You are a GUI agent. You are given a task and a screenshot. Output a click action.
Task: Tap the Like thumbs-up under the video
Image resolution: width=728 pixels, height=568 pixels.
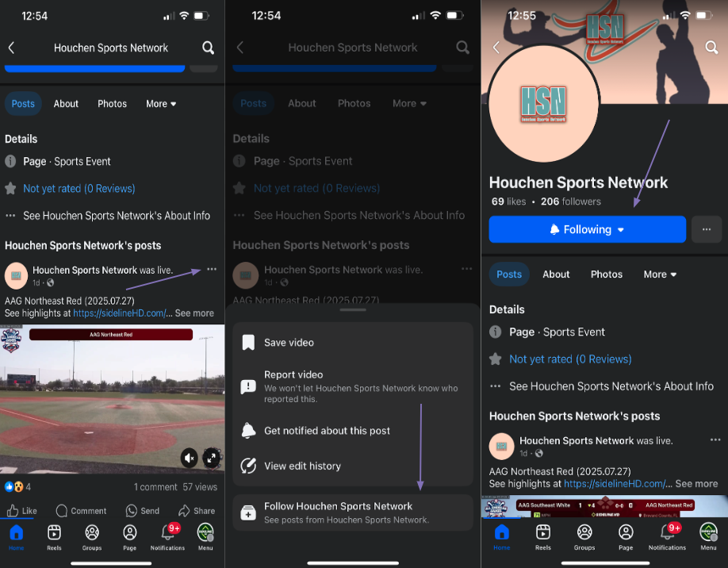point(21,511)
